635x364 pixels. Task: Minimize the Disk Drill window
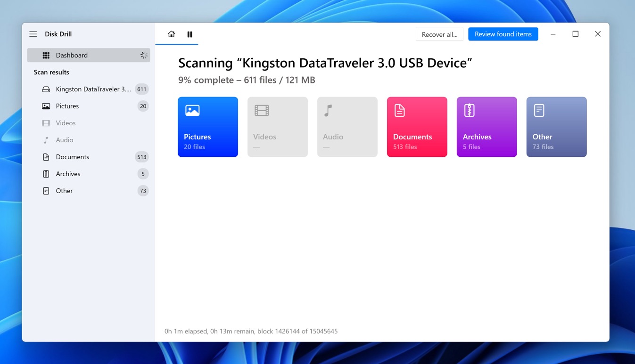[x=553, y=34]
